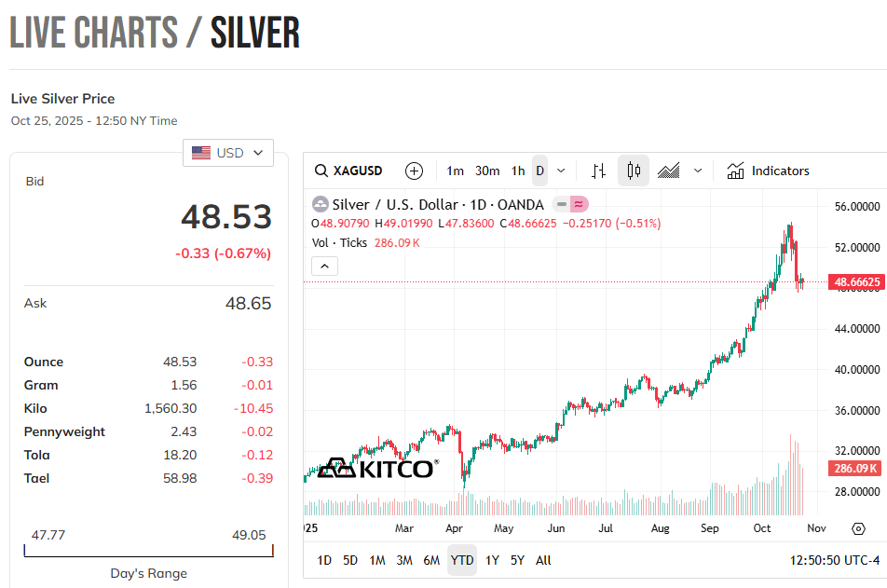Open the Indicators panel
The image size is (887, 588).
pos(769,171)
